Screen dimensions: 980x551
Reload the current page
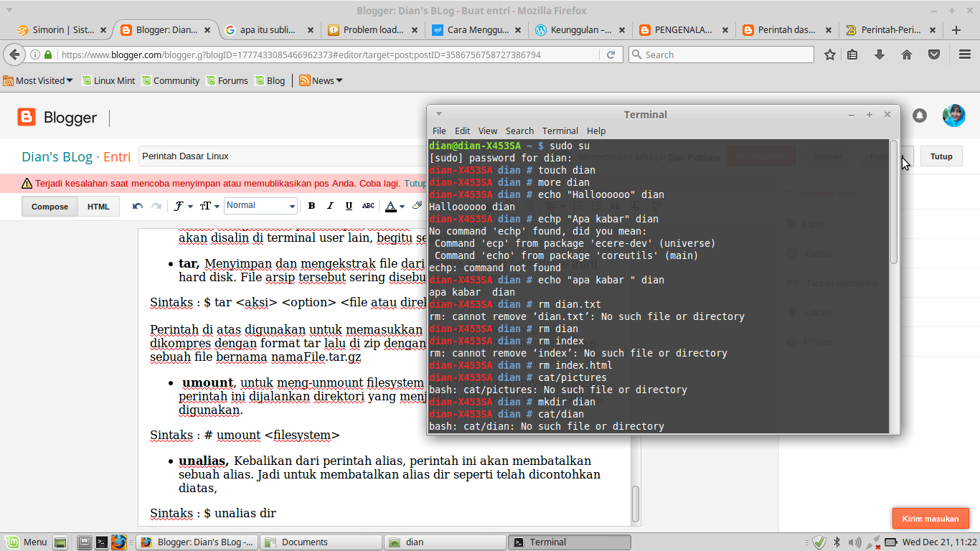(611, 55)
